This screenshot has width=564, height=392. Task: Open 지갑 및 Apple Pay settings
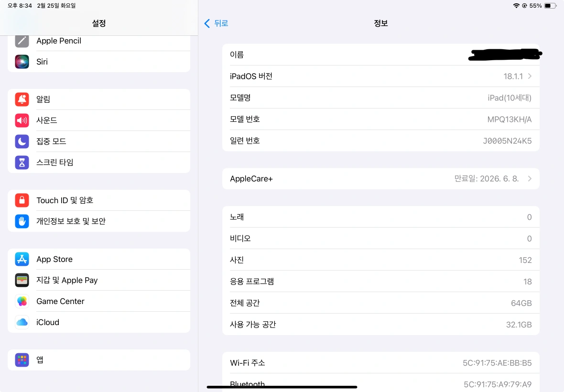pyautogui.click(x=99, y=280)
